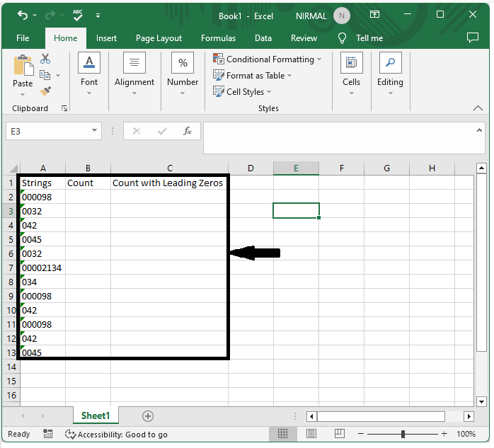Select the Format Painter brush
Viewport: 494px width, 448px height.
click(x=45, y=91)
